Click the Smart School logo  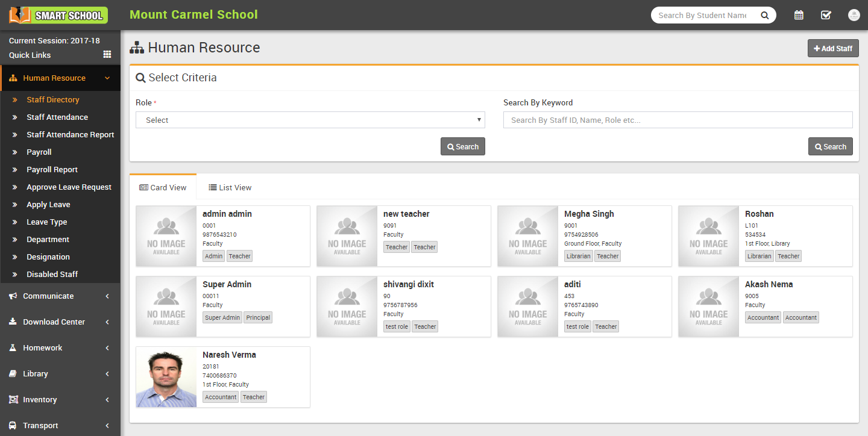pos(58,15)
